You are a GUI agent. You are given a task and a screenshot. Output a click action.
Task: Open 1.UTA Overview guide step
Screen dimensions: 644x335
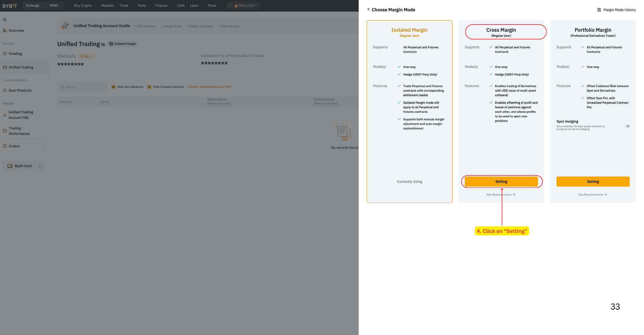(x=145, y=26)
